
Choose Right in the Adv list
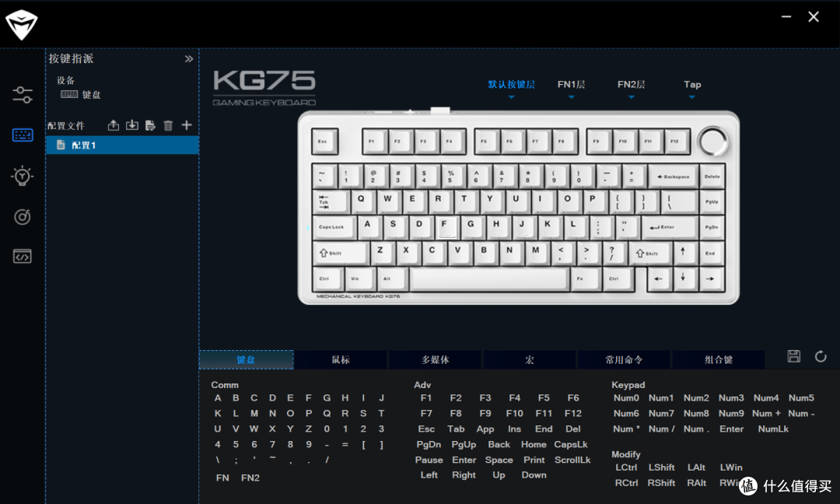click(464, 475)
